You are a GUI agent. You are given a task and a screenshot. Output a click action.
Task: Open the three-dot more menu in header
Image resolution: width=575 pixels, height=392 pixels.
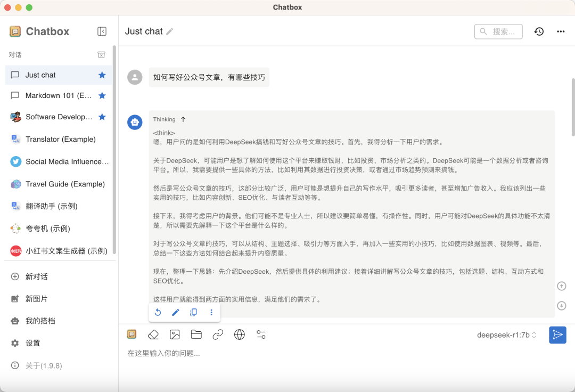click(x=561, y=31)
